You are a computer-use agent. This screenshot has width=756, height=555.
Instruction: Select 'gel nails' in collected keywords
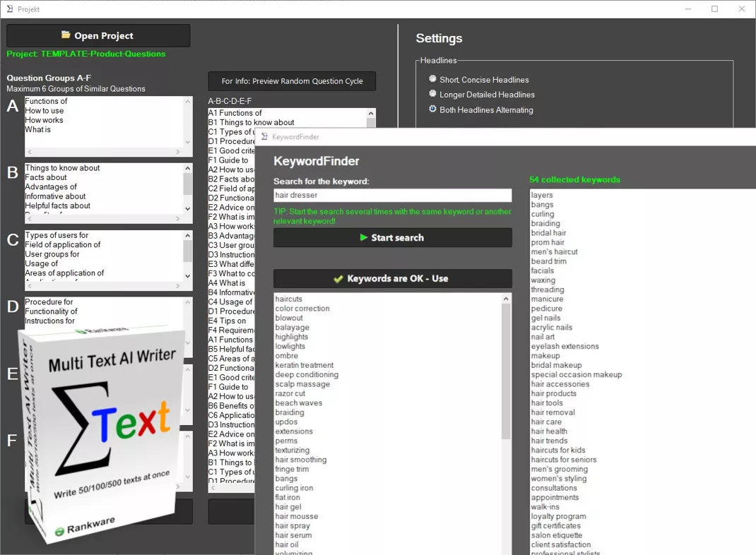coord(545,318)
